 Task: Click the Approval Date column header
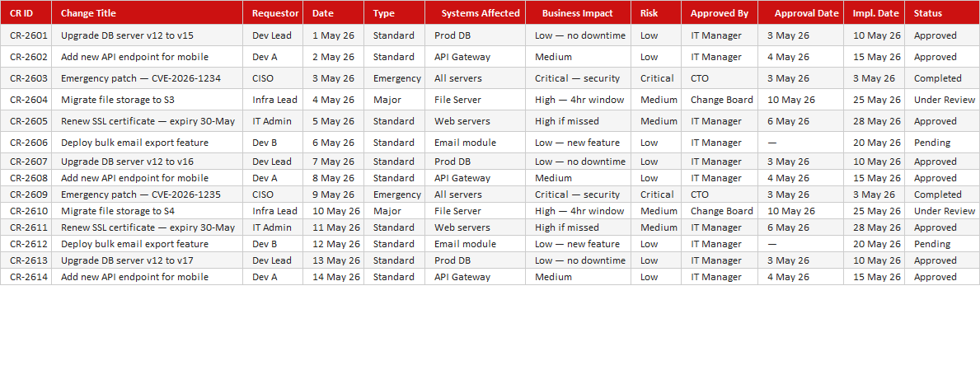click(800, 13)
